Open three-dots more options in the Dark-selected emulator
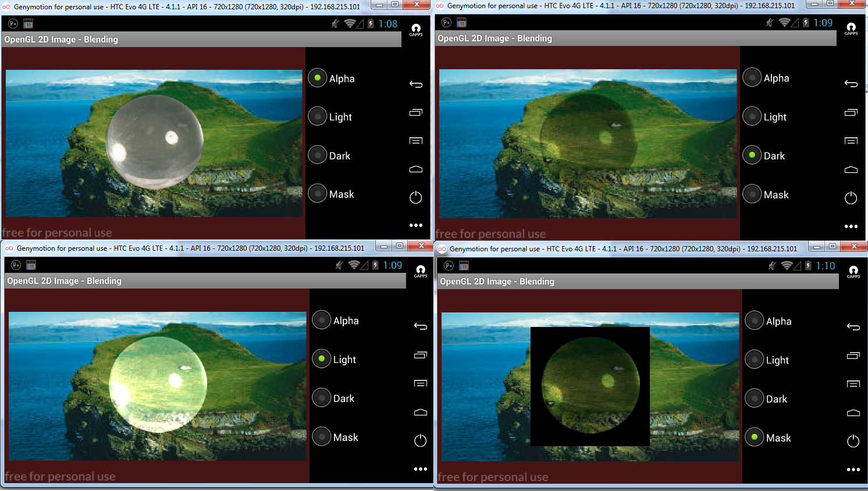The height and width of the screenshot is (491, 868). (851, 226)
